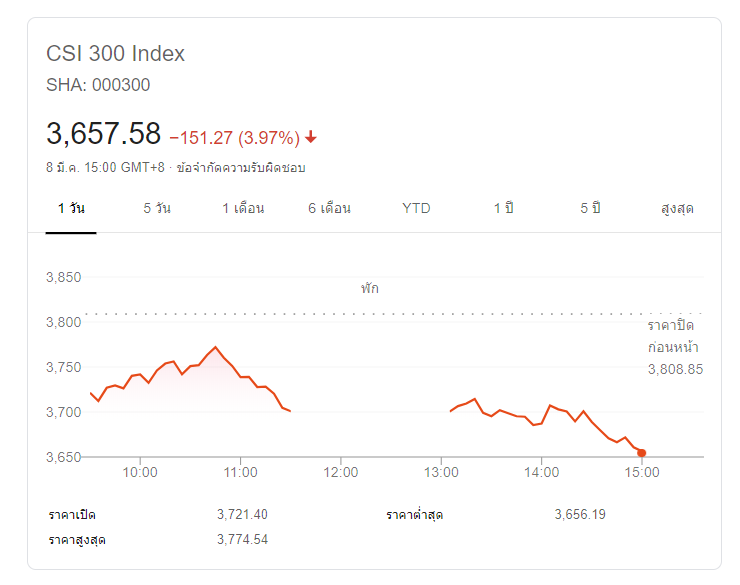Click the ราคาสูงสุด value 3,774.54
The image size is (740, 585).
(242, 540)
